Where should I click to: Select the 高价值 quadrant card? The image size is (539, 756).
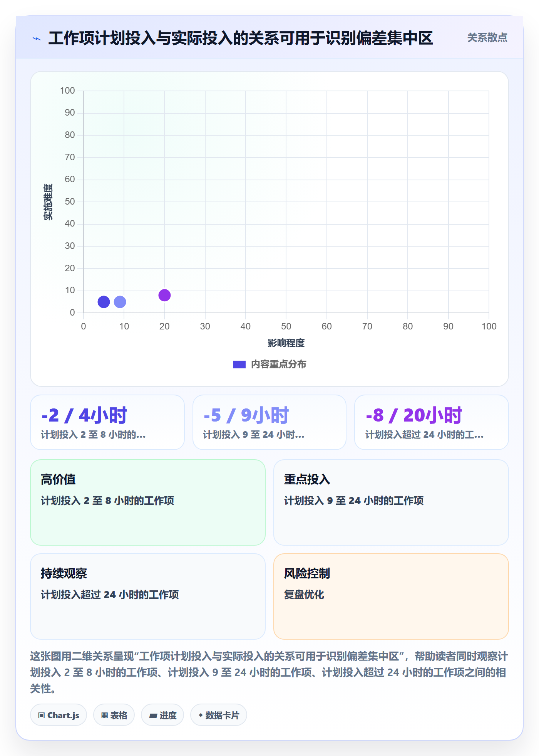tap(148, 502)
